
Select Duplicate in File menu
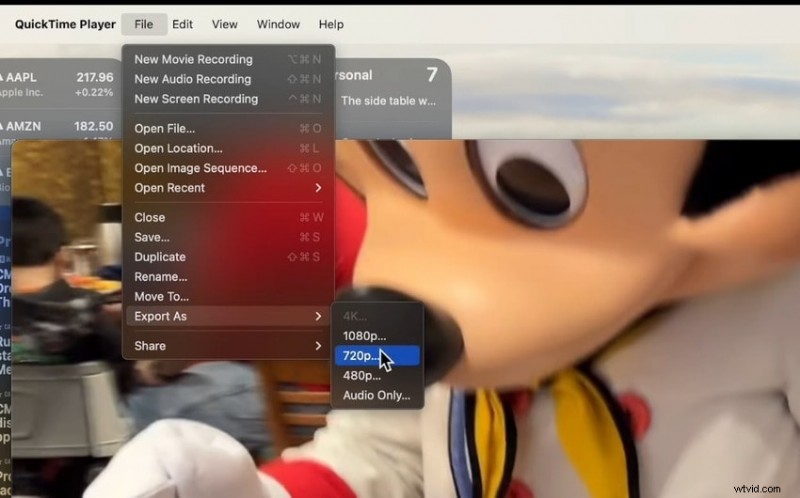[228, 257]
